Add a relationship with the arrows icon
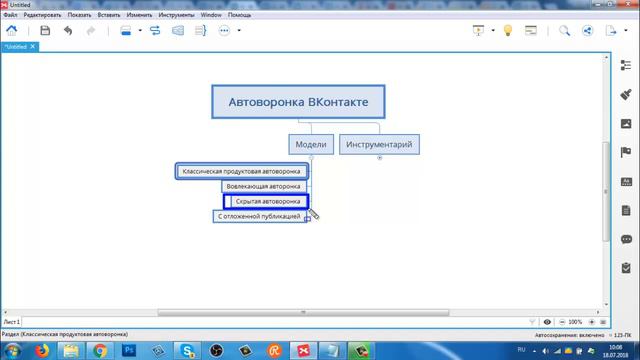 [x=155, y=30]
